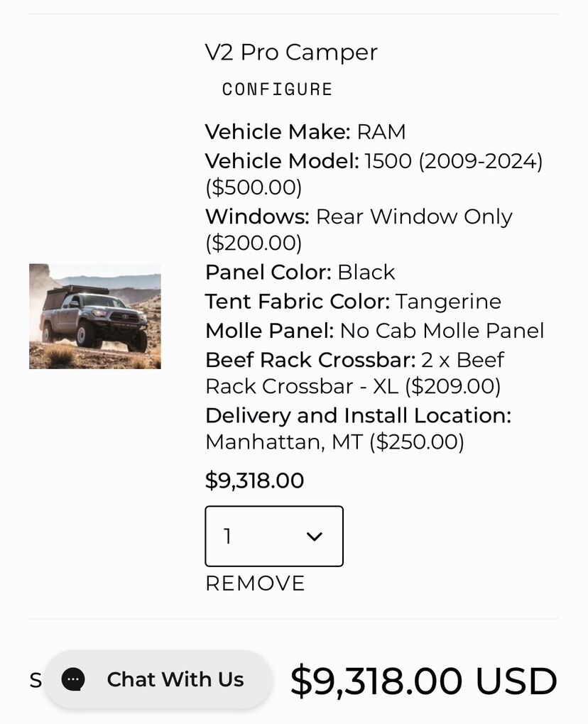
Task: Click the item price $9,318.00 above quantity
Action: click(x=254, y=481)
